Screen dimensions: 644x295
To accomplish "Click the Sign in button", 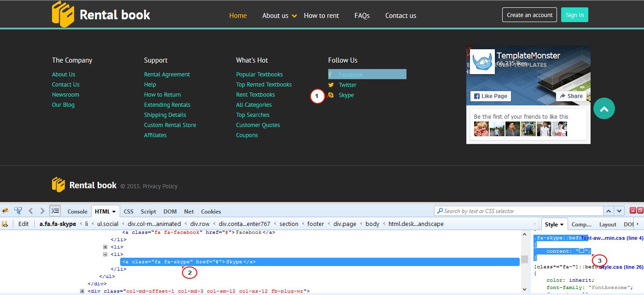I will [574, 14].
